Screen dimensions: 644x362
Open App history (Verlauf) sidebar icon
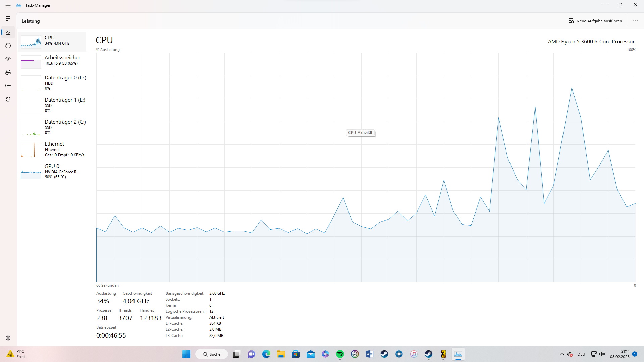(x=8, y=46)
